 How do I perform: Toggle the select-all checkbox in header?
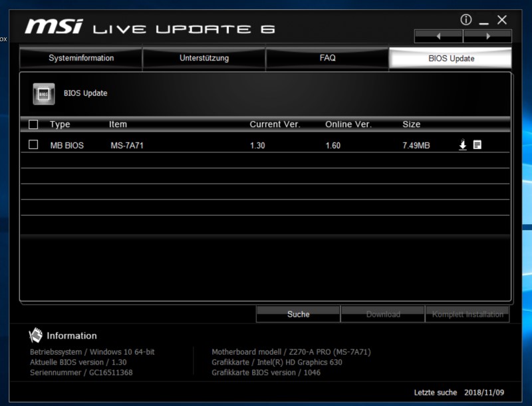(33, 124)
